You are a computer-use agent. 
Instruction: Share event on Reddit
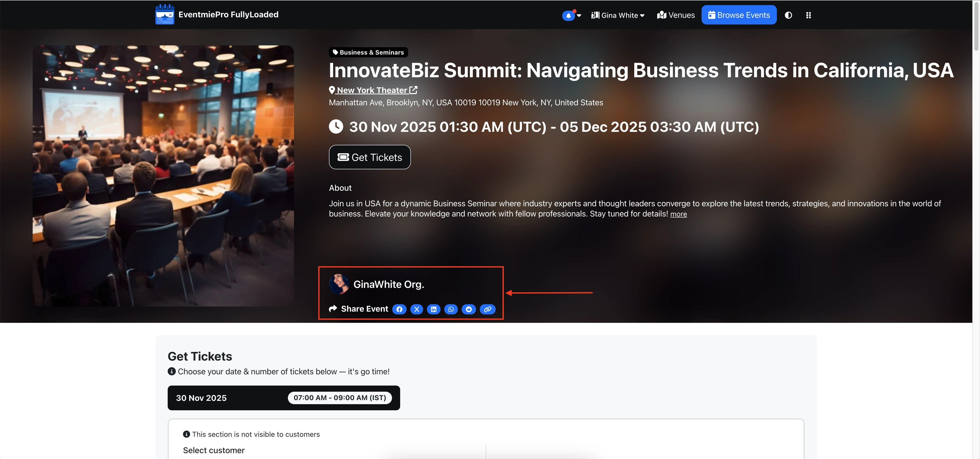[468, 309]
